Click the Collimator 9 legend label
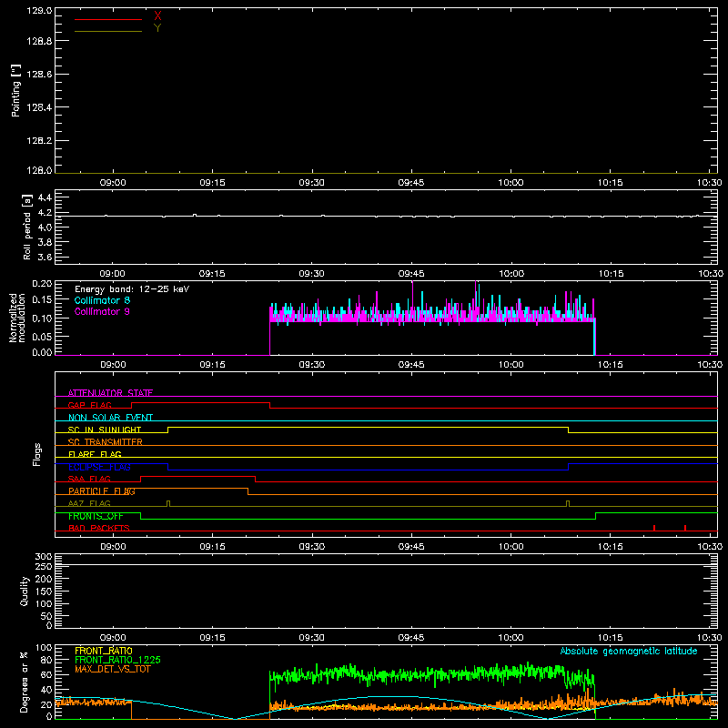Screen dimensions: 728x728 coord(102,311)
